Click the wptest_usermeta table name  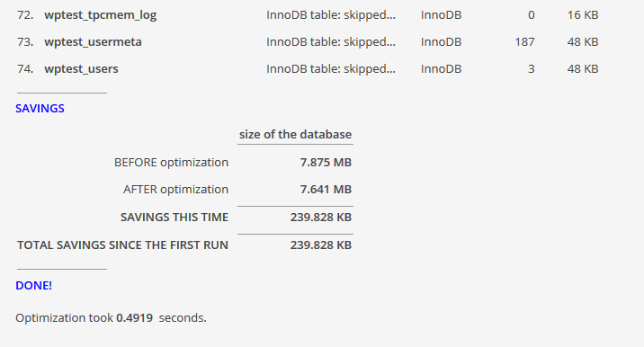click(x=93, y=42)
